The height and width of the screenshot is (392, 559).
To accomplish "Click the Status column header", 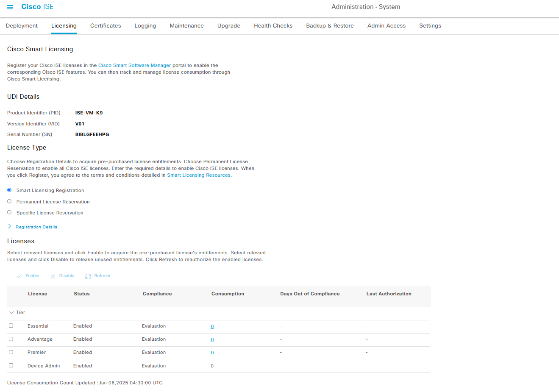I will pos(82,294).
